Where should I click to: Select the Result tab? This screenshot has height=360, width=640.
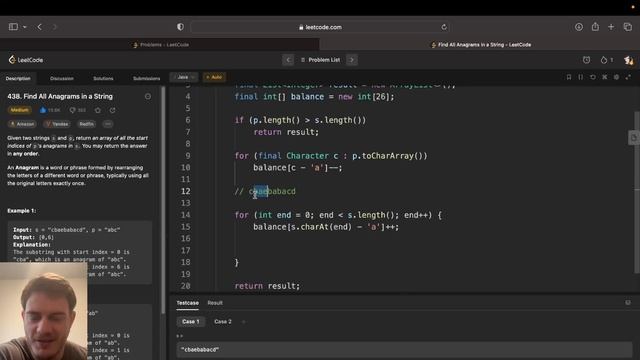pyautogui.click(x=215, y=303)
